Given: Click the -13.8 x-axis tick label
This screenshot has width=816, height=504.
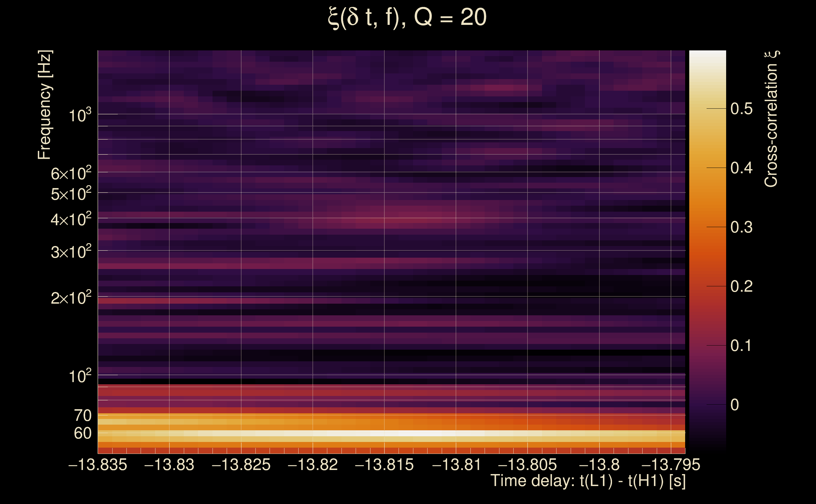Looking at the screenshot, I should 599,465.
